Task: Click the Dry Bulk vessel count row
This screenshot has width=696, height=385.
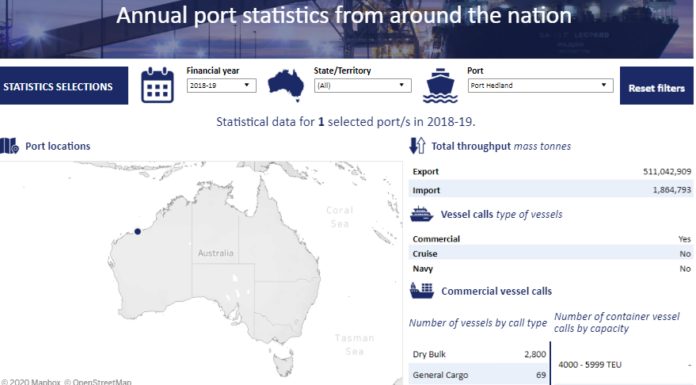Action: click(479, 354)
